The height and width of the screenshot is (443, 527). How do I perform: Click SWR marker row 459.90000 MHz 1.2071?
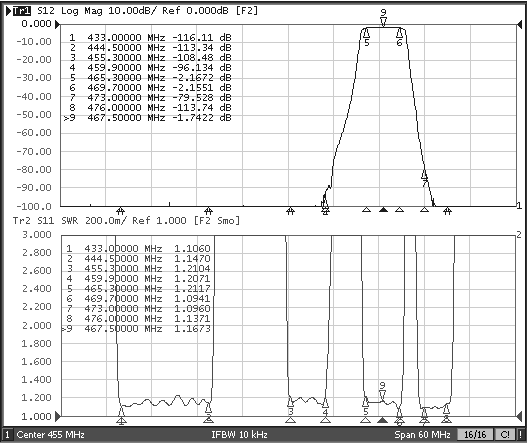click(138, 278)
